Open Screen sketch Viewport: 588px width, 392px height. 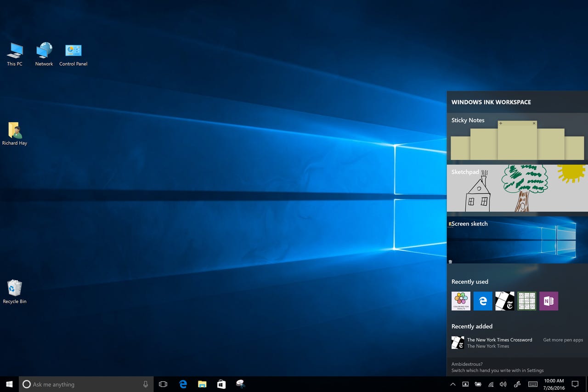coord(517,239)
